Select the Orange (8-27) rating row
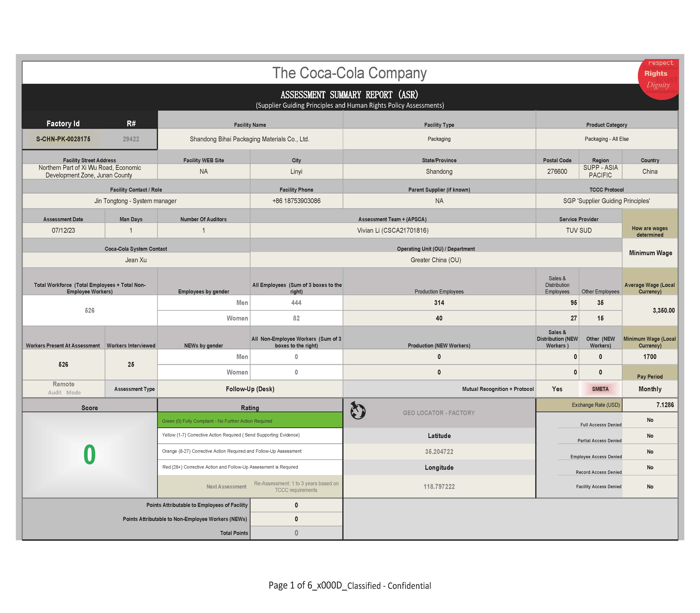700x613 pixels. tap(250, 451)
